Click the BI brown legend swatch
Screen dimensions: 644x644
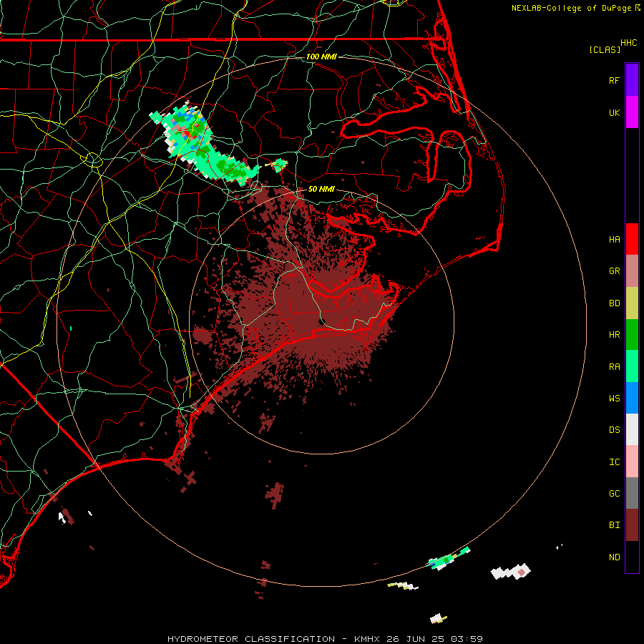click(x=632, y=525)
